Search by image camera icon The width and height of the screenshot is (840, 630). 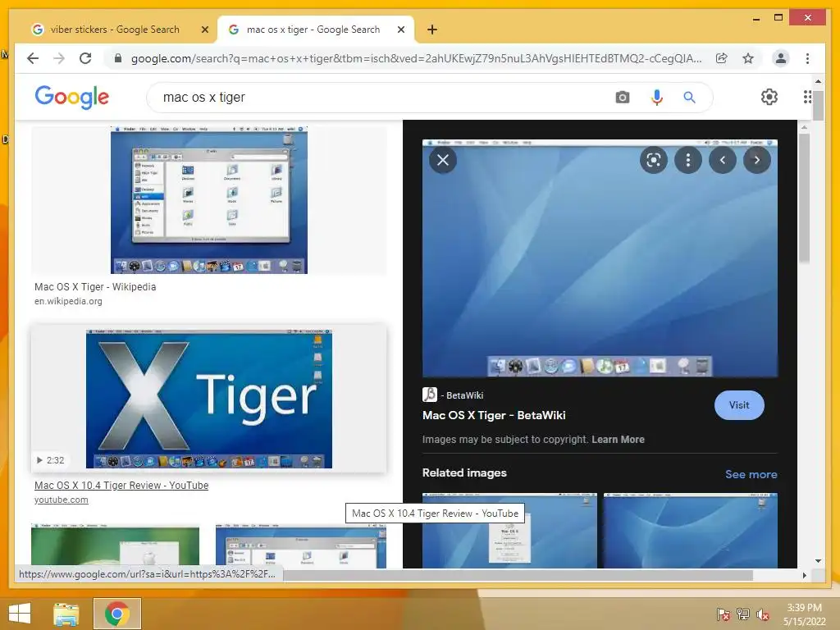pyautogui.click(x=623, y=98)
